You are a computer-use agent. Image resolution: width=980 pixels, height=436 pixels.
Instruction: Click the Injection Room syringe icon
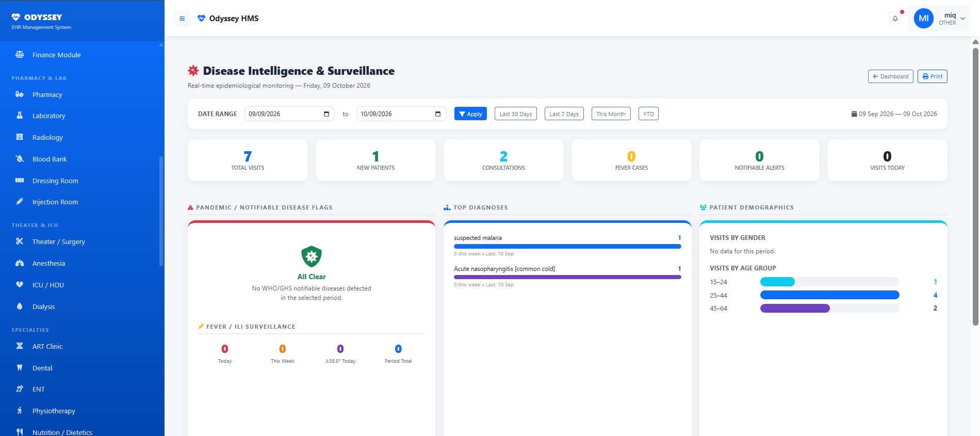(20, 202)
